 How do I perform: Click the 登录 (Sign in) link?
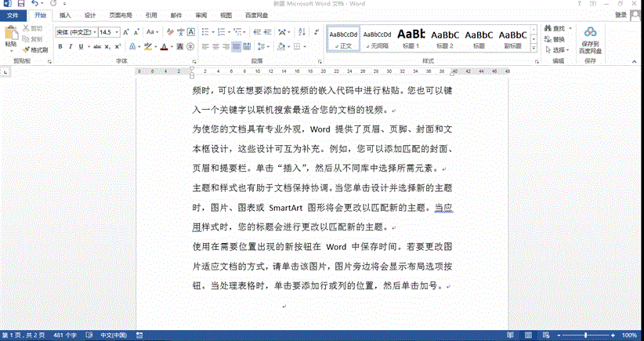[620, 15]
